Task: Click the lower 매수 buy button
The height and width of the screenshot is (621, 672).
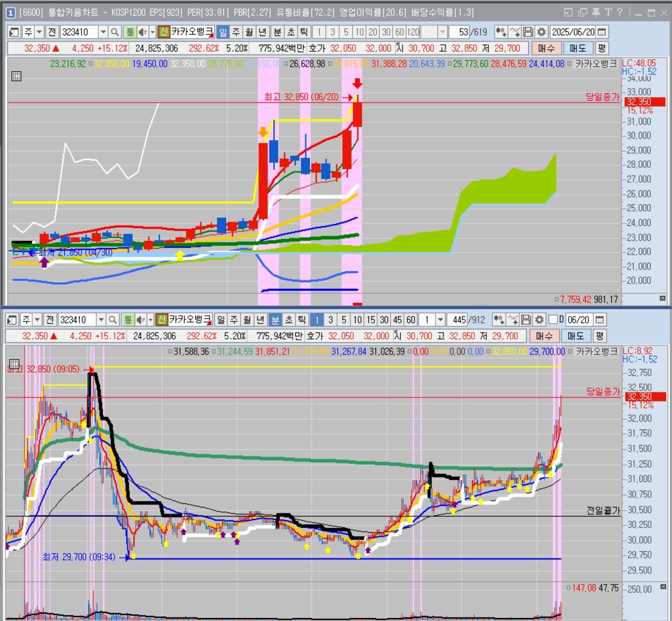Action: [544, 336]
